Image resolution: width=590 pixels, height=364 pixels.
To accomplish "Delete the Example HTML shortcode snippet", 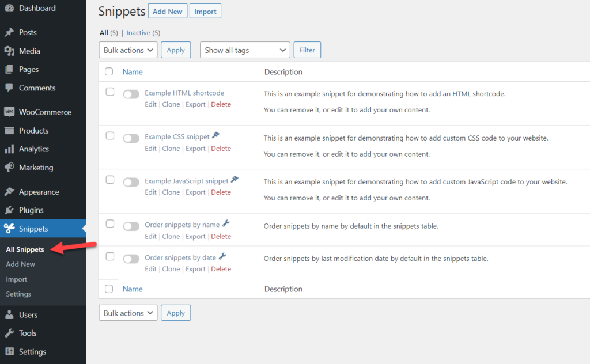I will (221, 104).
